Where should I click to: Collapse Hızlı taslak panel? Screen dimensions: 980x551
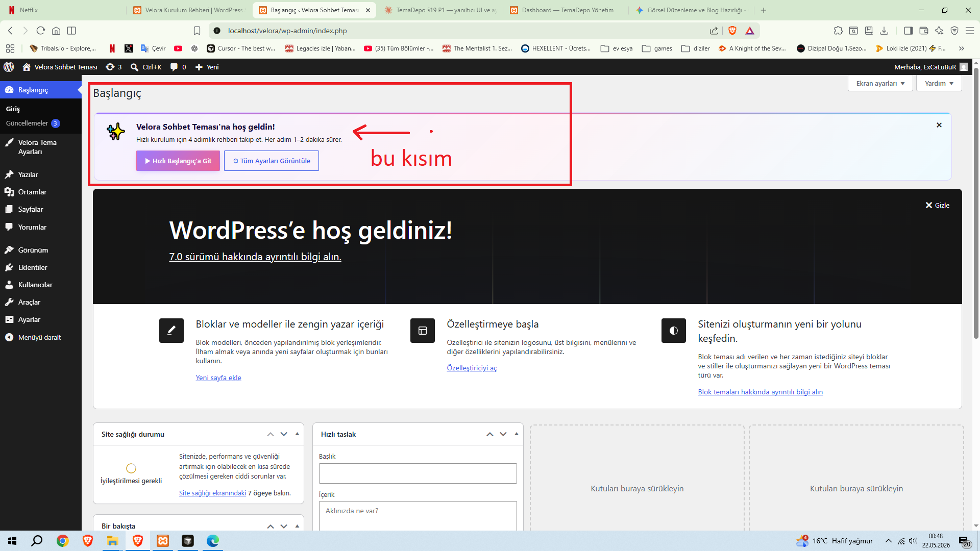point(517,434)
